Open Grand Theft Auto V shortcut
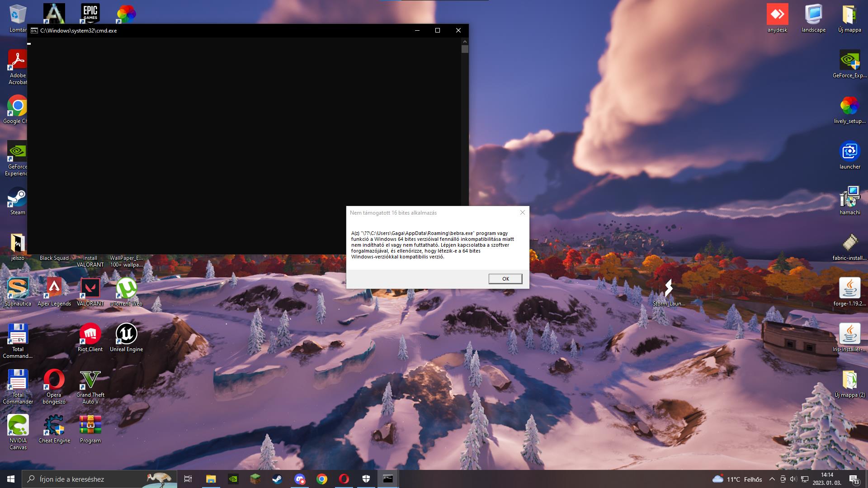Viewport: 868px width, 488px height. 90,380
